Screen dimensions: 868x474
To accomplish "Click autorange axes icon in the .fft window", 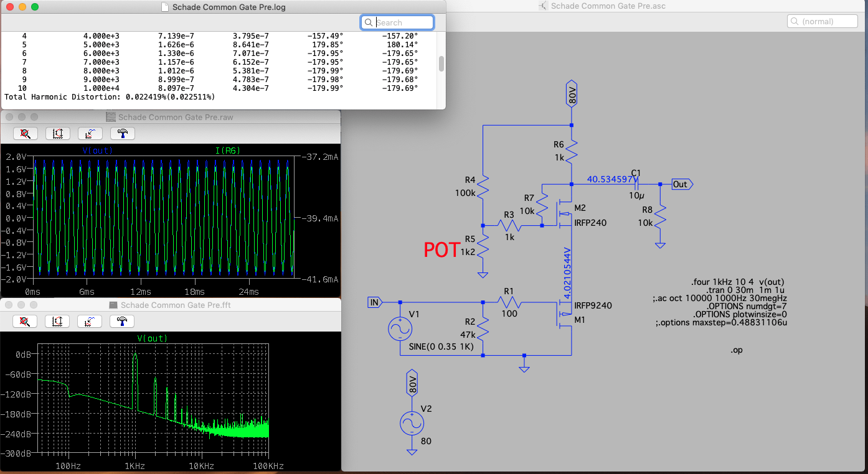I will point(58,321).
